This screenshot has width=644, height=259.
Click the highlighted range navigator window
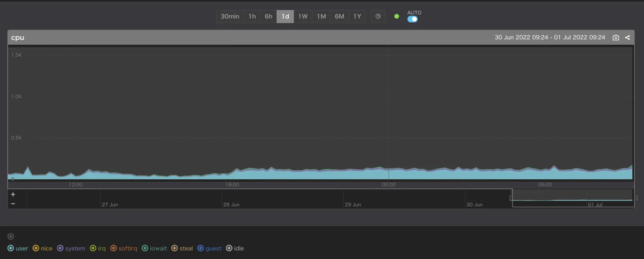click(x=572, y=198)
